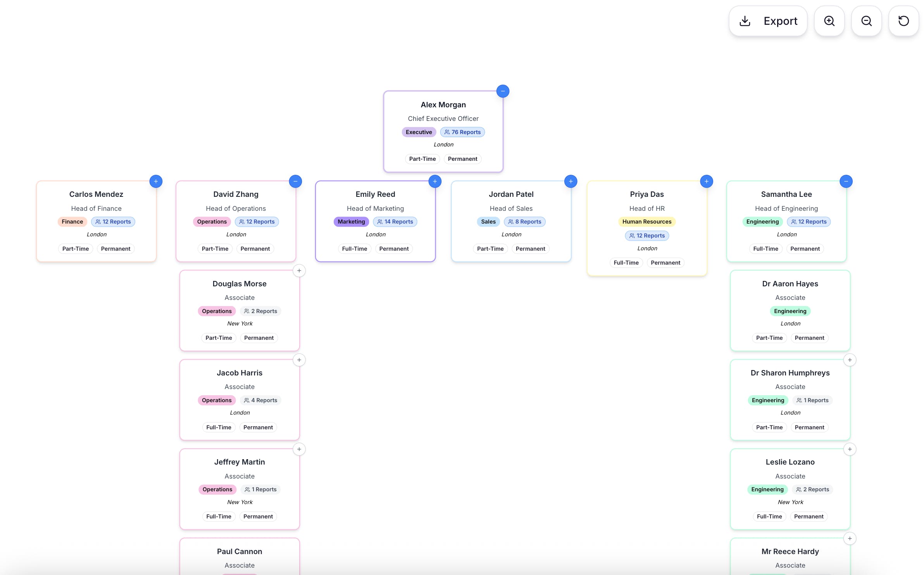Click Douglas Morse's New York location

(x=240, y=324)
